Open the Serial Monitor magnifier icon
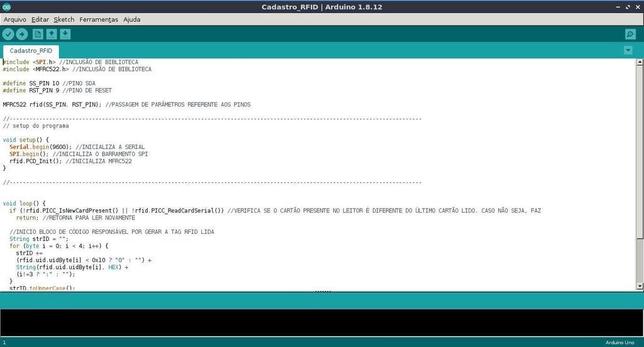The image size is (644, 347). (x=630, y=34)
